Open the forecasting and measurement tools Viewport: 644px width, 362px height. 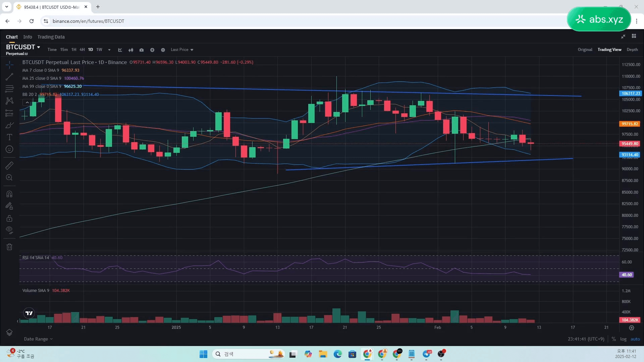point(9,113)
